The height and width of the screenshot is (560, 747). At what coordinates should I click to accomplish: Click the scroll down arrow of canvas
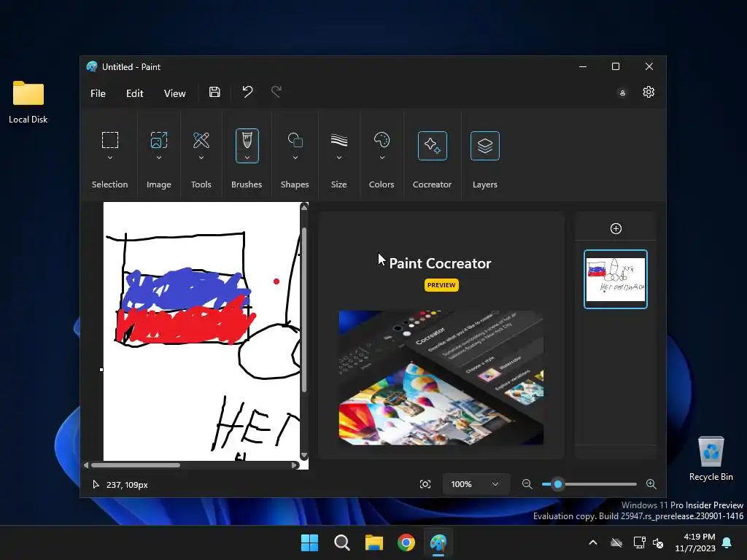click(304, 456)
